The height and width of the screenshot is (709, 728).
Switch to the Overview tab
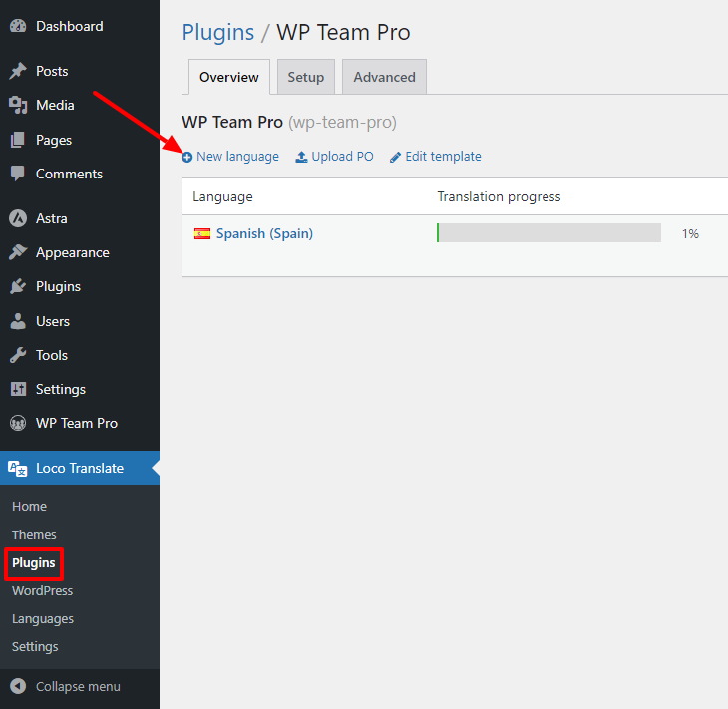(x=229, y=77)
